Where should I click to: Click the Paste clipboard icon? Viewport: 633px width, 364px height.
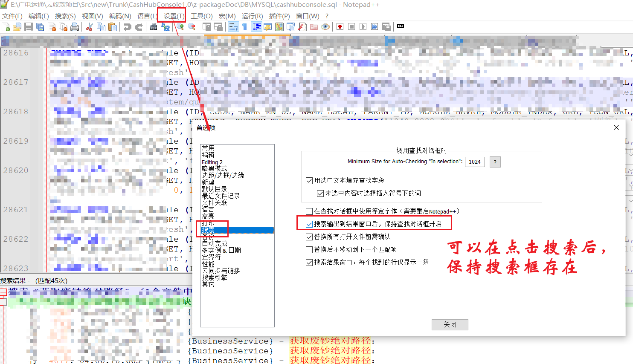pos(113,27)
